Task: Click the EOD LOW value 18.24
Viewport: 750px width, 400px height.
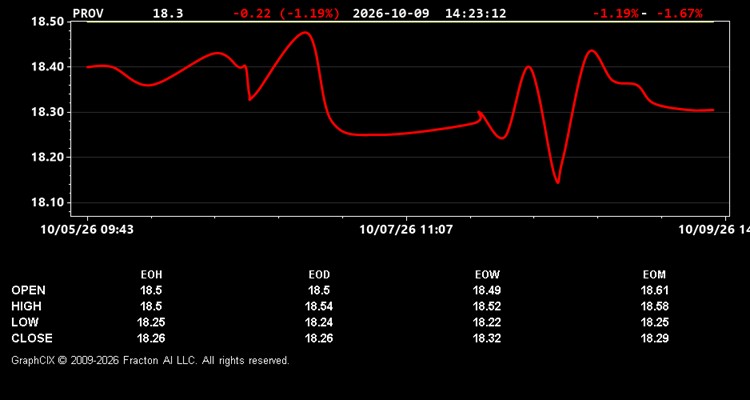Action: [319, 322]
